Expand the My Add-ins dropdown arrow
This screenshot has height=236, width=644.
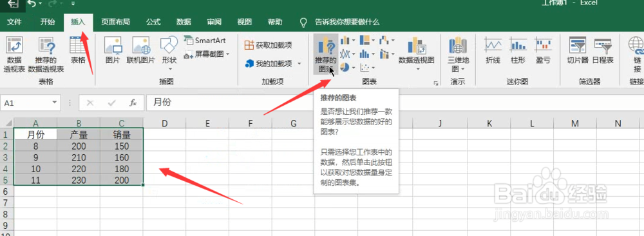(299, 64)
